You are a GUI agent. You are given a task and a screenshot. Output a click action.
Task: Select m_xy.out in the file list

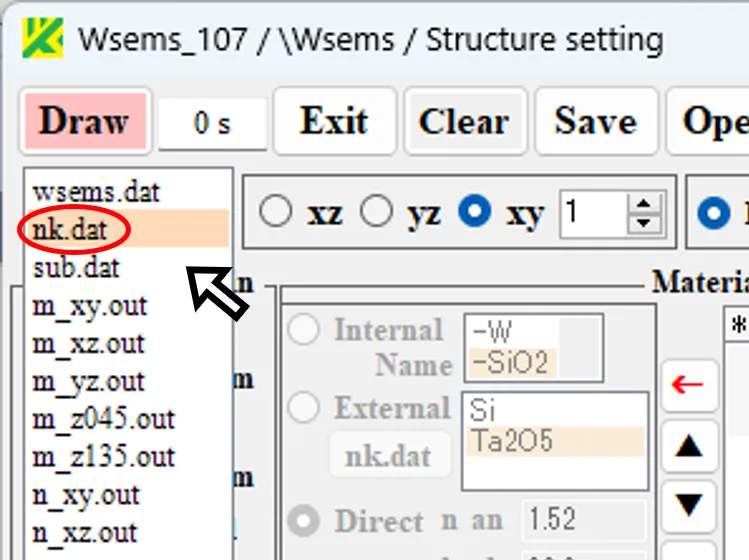coord(128,306)
